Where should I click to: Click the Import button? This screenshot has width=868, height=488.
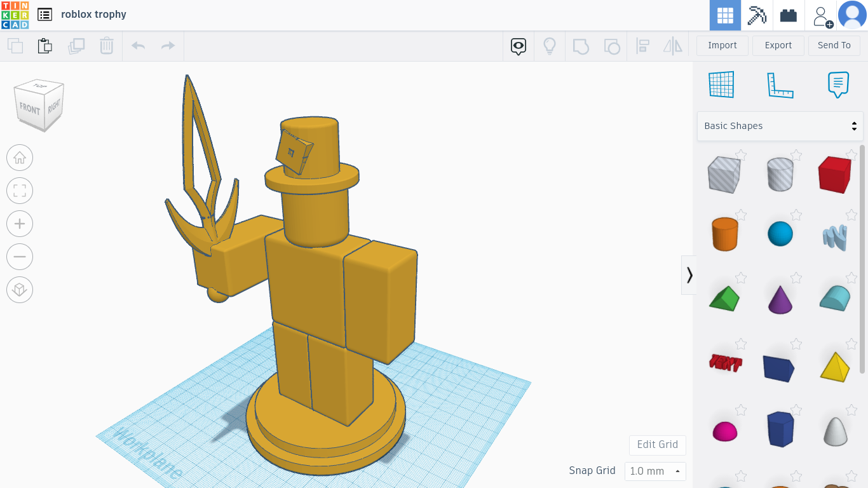click(722, 45)
